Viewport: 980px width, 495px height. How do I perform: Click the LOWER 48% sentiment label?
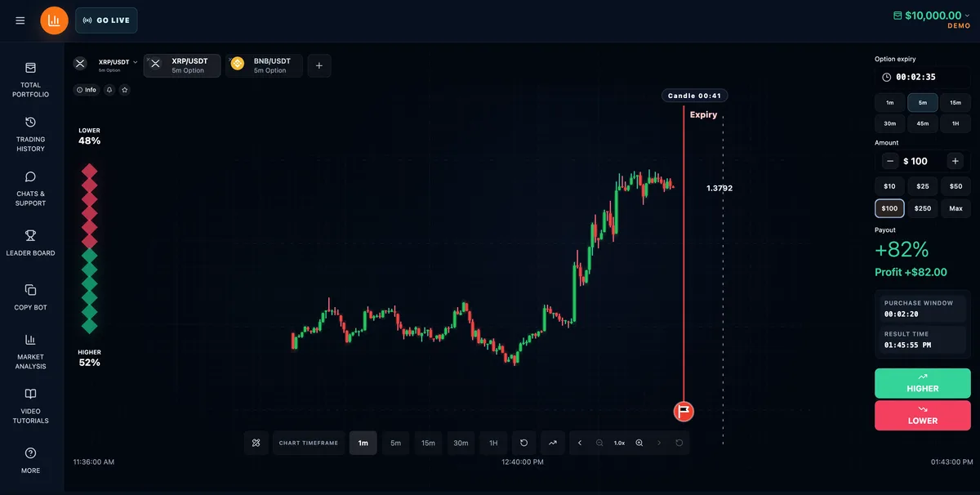click(x=90, y=136)
